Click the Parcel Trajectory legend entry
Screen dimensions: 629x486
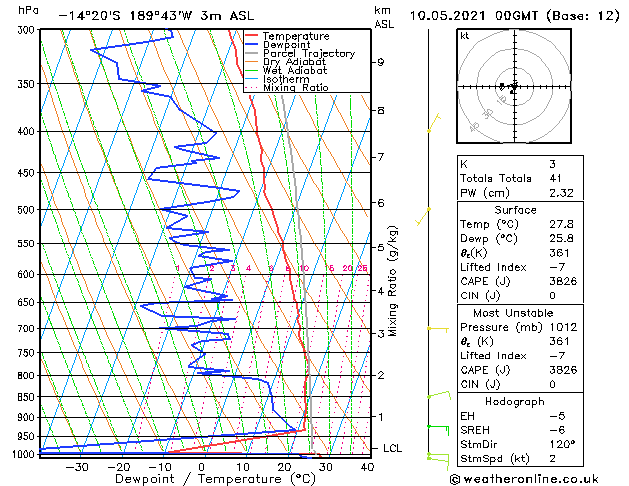pyautogui.click(x=308, y=54)
